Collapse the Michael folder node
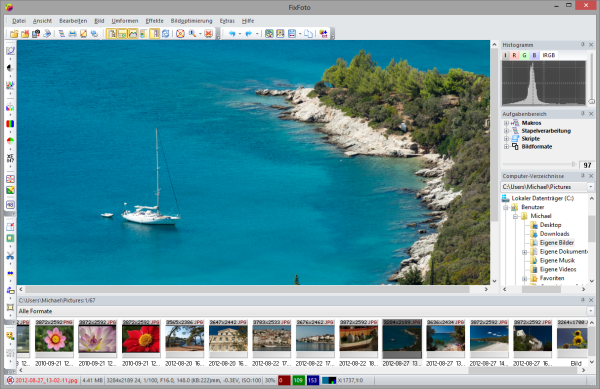 click(x=515, y=216)
